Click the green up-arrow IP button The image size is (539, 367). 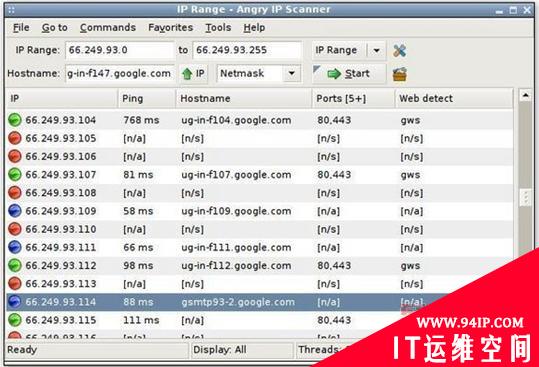tap(194, 74)
